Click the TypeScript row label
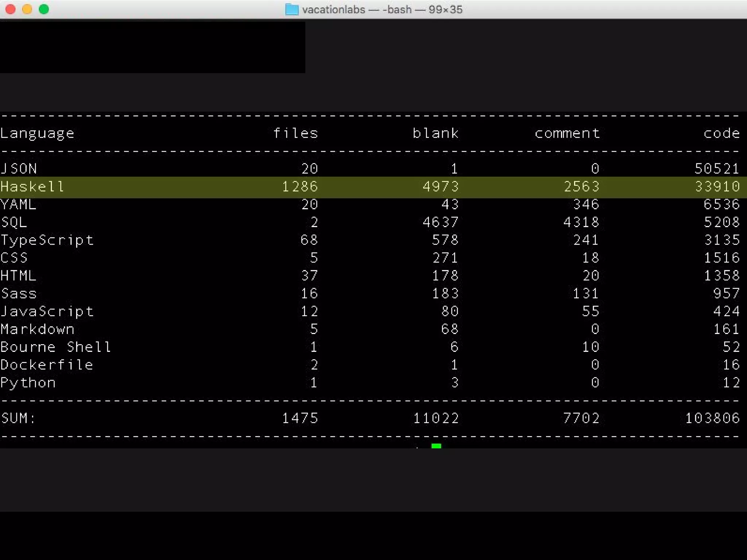The image size is (747, 560). pos(47,240)
